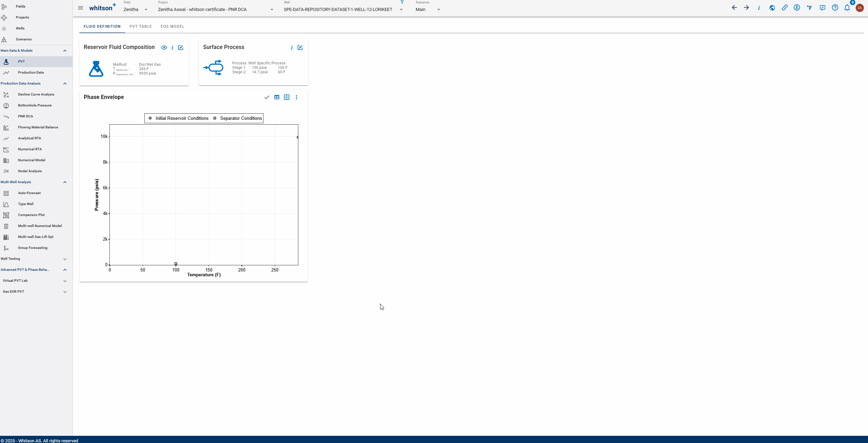Screen dimensions: 868x443
Task: Open the Field dropdown showing Zenitha
Action: (135, 9)
